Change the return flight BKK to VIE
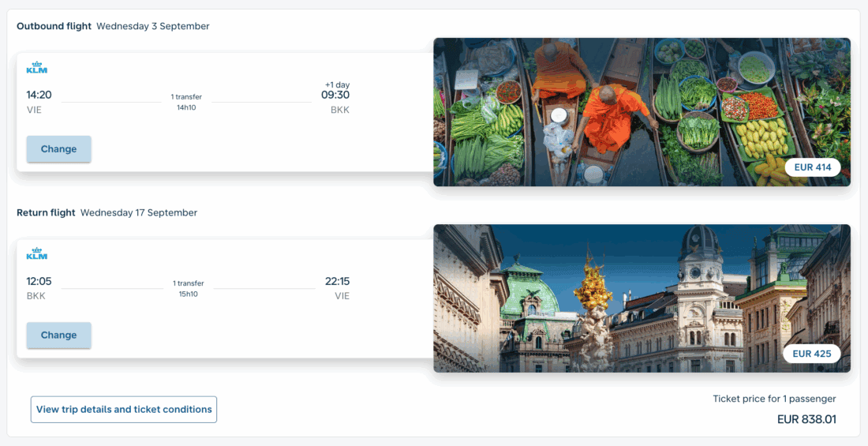The height and width of the screenshot is (446, 868). [58, 335]
